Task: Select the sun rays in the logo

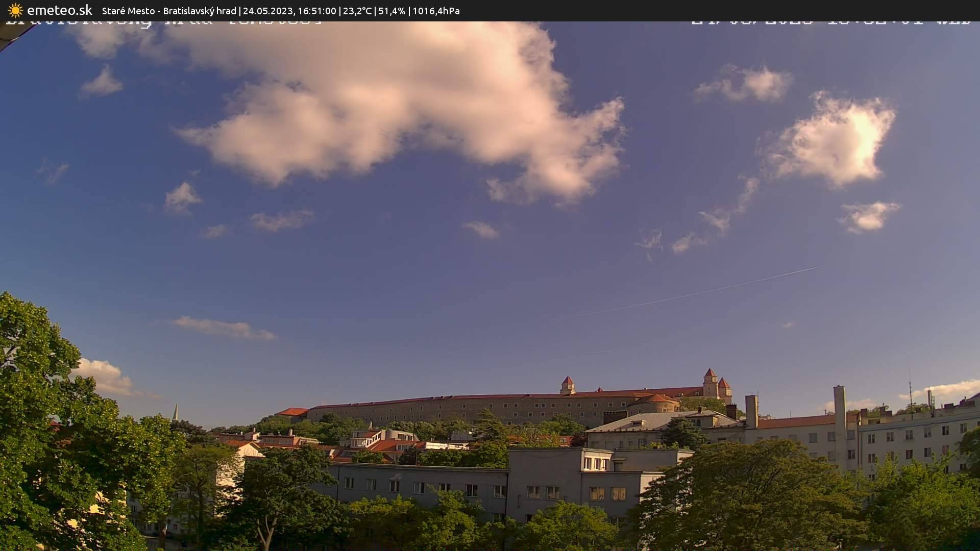Action: click(15, 5)
